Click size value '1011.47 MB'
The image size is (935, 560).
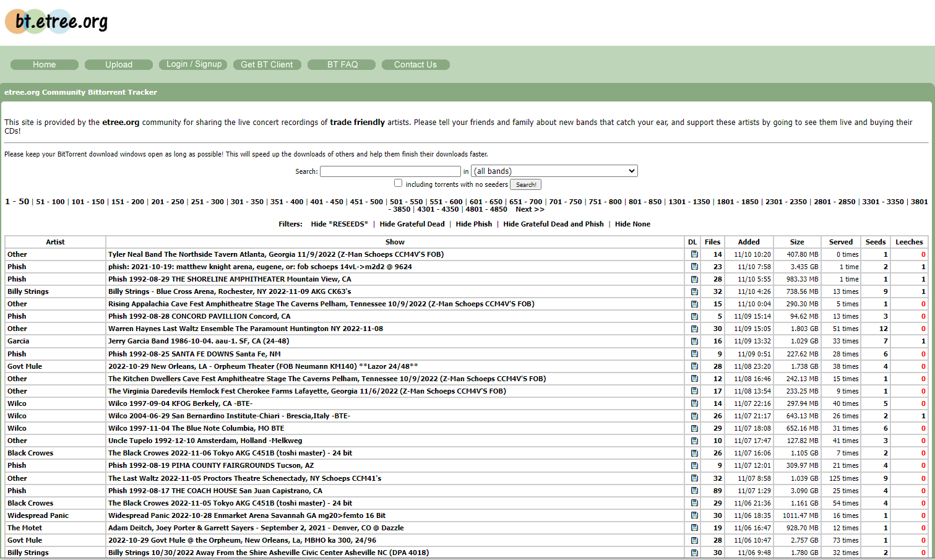(801, 515)
